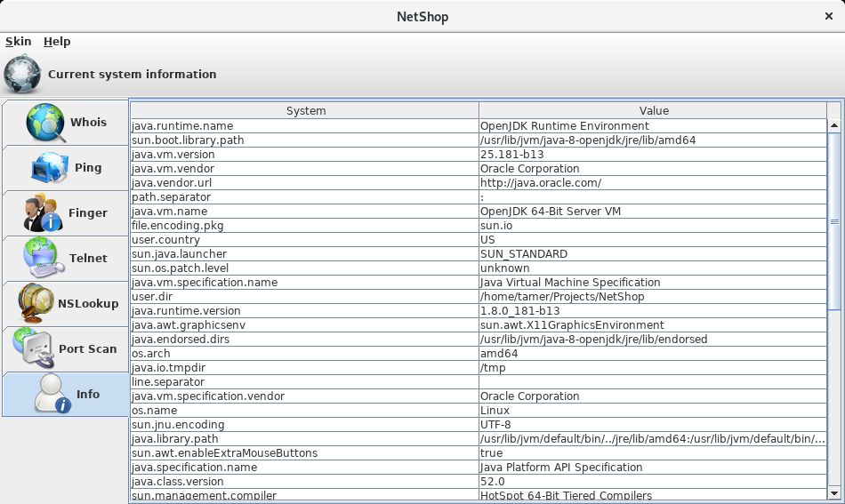The image size is (845, 504).
Task: Click the header globe icon beside Current system information
Action: [x=22, y=74]
